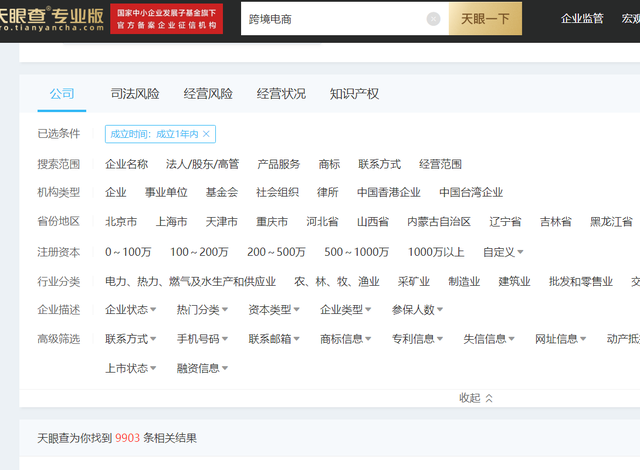Click the 天眼查 logo
Viewport: 640px width, 470px height.
coord(50,18)
